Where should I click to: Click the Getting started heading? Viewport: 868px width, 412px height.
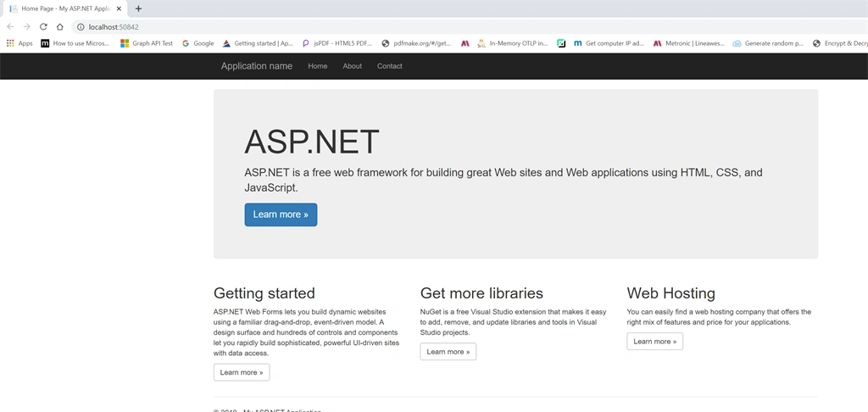coord(264,293)
